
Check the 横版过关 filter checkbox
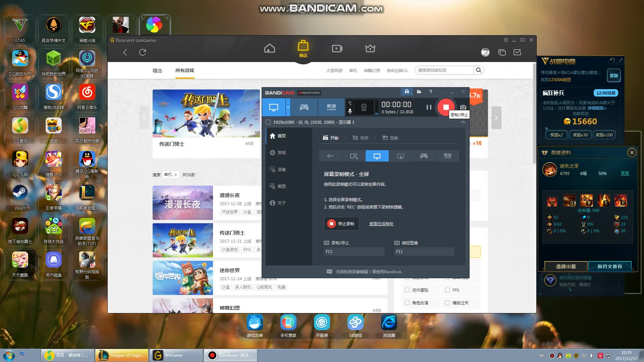(447, 303)
